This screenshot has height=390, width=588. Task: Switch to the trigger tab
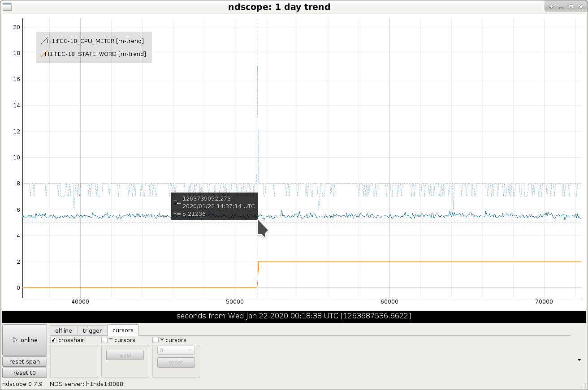pos(92,330)
